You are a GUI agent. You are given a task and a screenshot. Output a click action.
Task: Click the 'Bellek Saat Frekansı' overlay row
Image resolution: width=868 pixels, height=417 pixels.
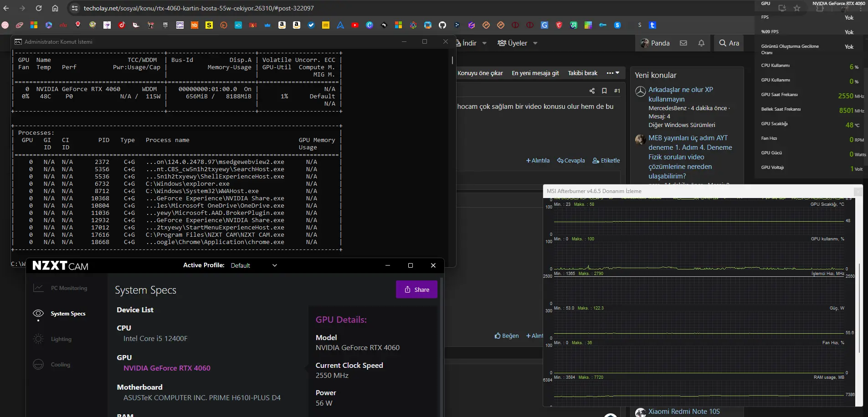tap(812, 110)
